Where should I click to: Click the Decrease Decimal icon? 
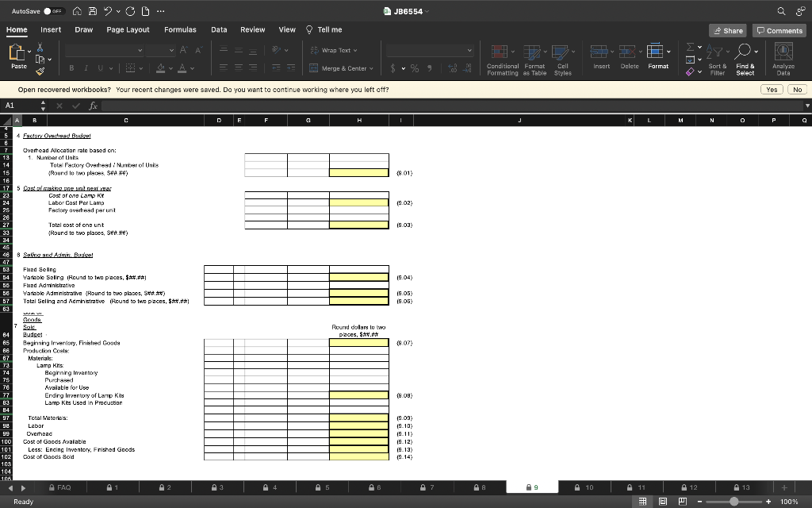[467, 68]
